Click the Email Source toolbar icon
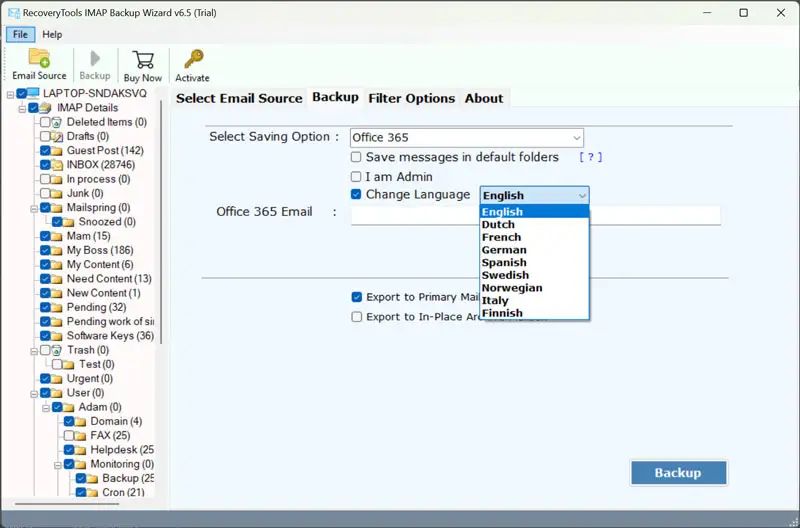Viewport: 800px width, 528px height. (39, 59)
